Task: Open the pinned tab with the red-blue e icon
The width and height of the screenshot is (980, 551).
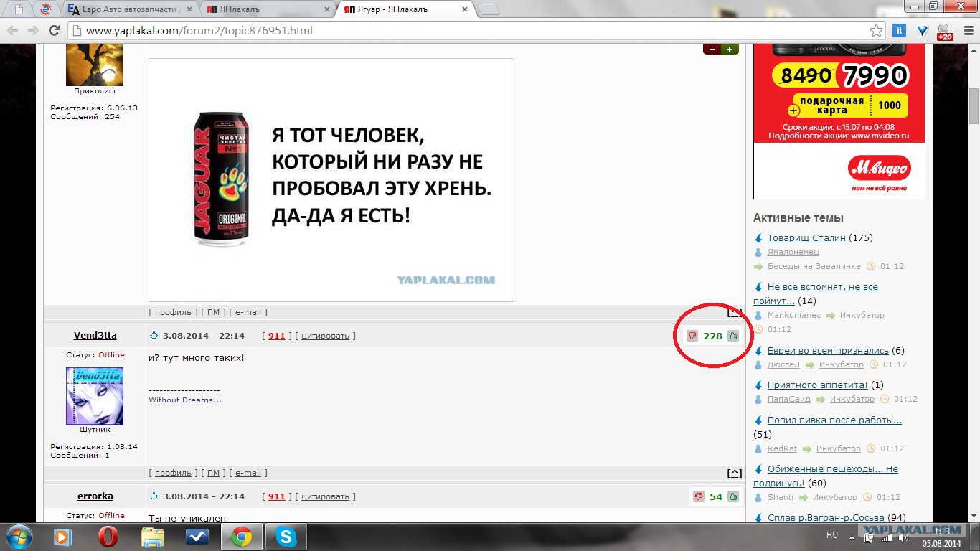Action: point(45,9)
